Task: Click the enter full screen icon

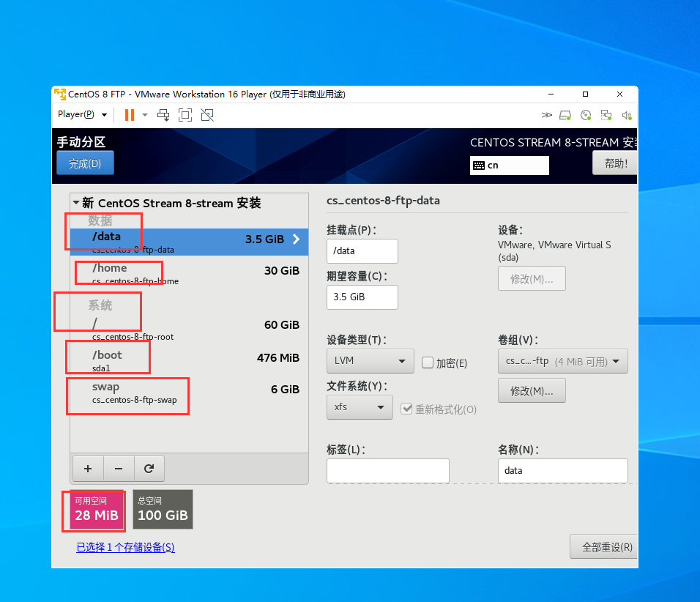Action: tap(185, 115)
